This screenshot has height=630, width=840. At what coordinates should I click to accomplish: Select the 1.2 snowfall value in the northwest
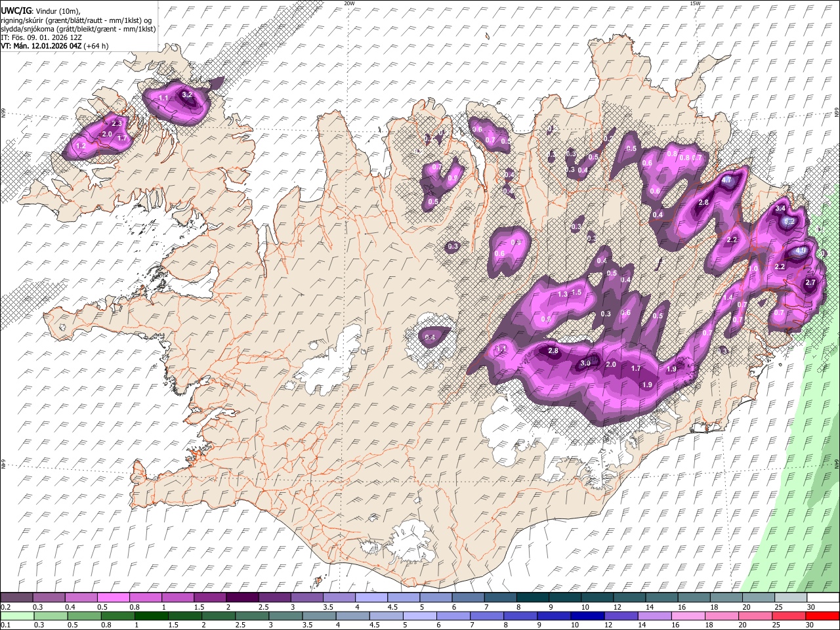[x=81, y=146]
